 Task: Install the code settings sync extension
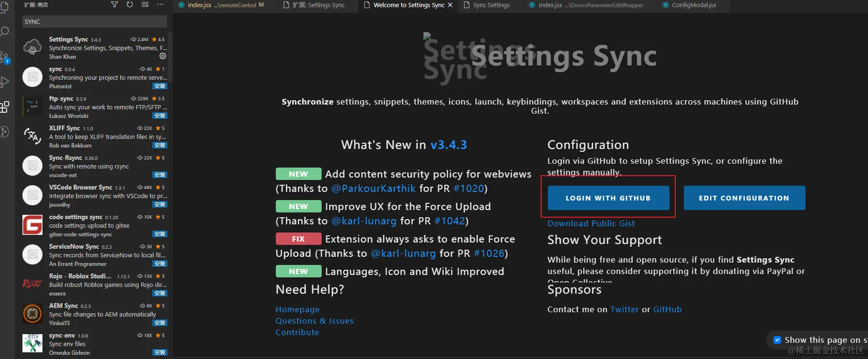click(160, 234)
